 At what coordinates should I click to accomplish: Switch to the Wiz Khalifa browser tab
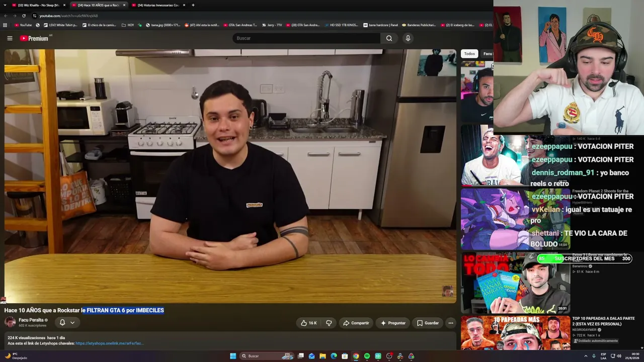(38, 5)
